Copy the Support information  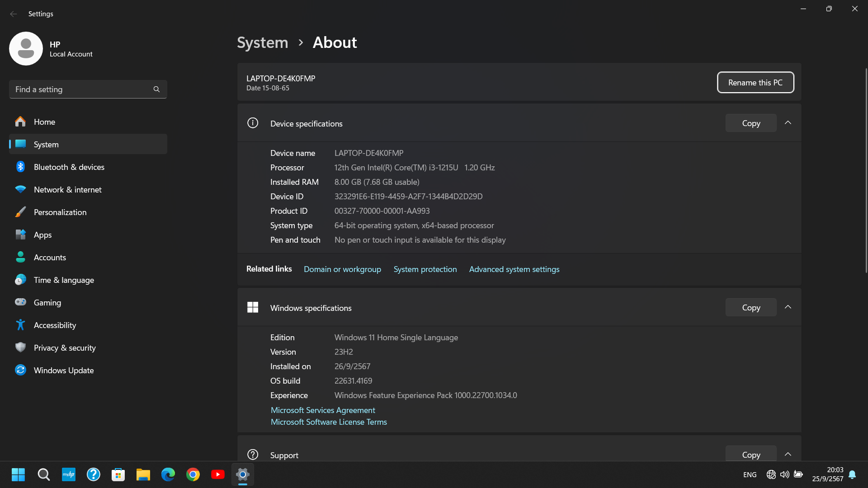point(751,454)
